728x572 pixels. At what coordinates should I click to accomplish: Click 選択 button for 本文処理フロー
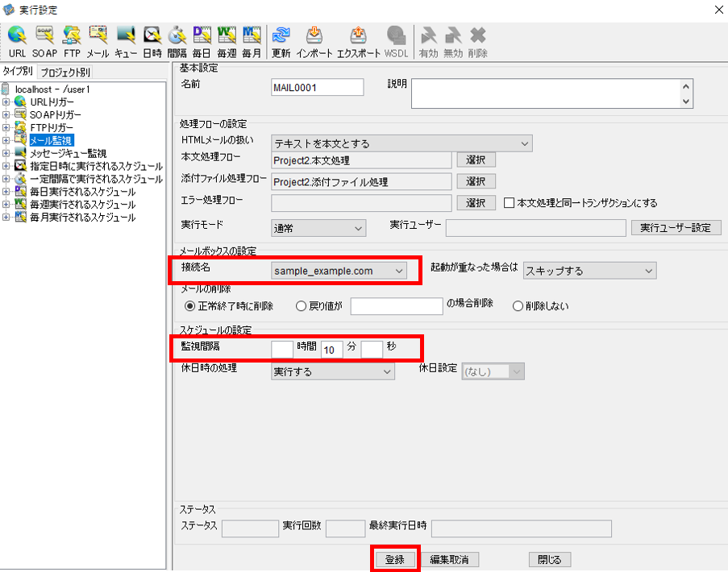point(476,160)
